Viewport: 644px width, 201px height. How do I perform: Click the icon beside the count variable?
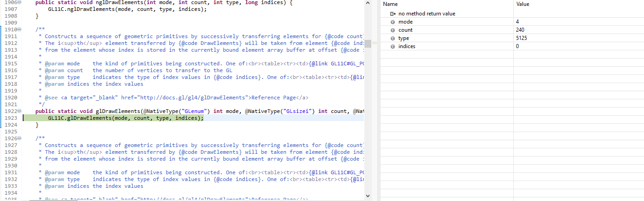click(x=393, y=30)
